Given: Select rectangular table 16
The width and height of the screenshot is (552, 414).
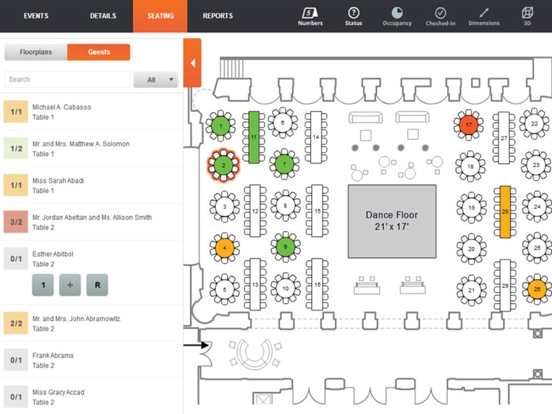Looking at the screenshot, I should pyautogui.click(x=318, y=284).
